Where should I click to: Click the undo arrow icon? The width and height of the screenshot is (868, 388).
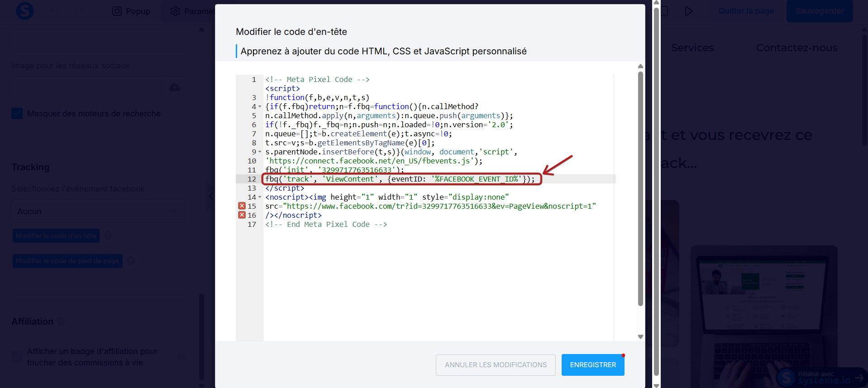(x=55, y=11)
